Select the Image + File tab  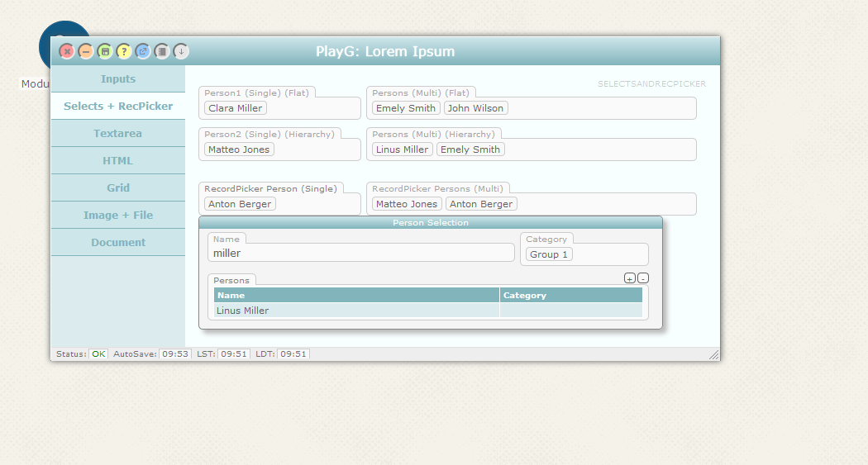tap(118, 215)
